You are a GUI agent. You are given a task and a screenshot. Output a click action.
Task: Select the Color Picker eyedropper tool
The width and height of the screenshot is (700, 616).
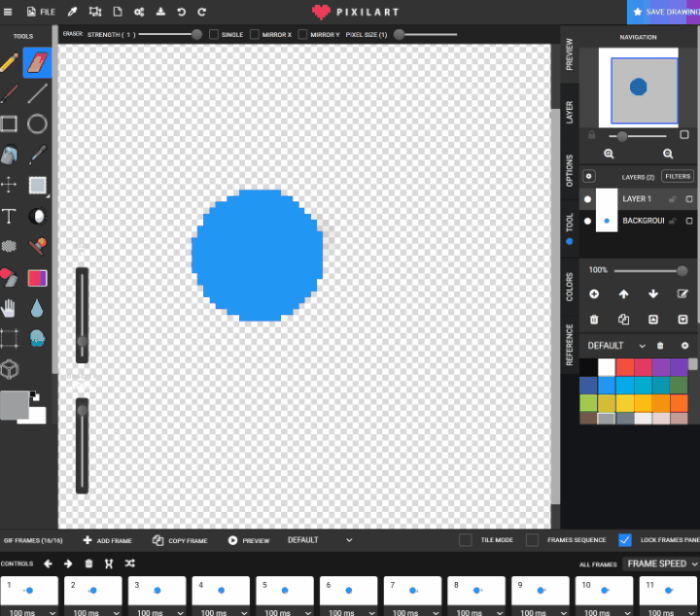tap(38, 154)
